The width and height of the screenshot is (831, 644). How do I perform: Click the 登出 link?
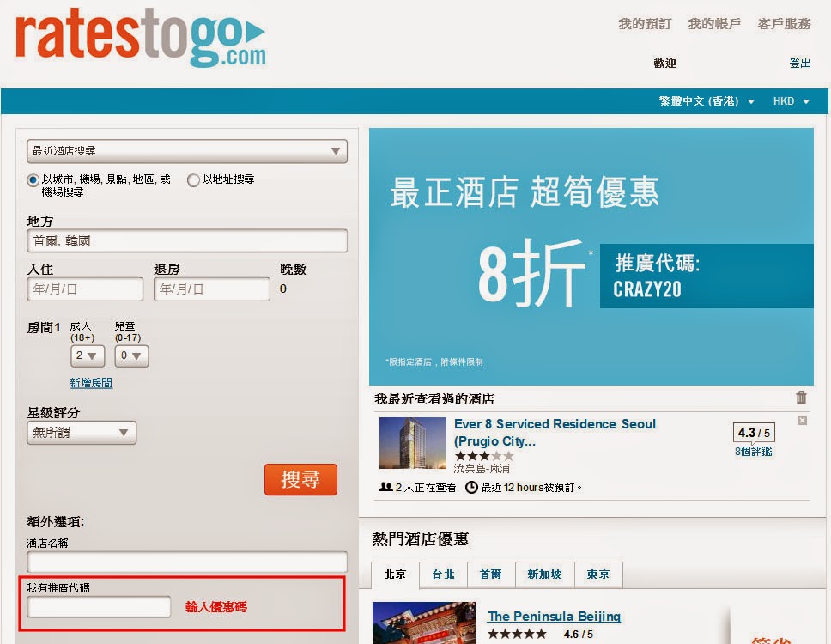[800, 64]
